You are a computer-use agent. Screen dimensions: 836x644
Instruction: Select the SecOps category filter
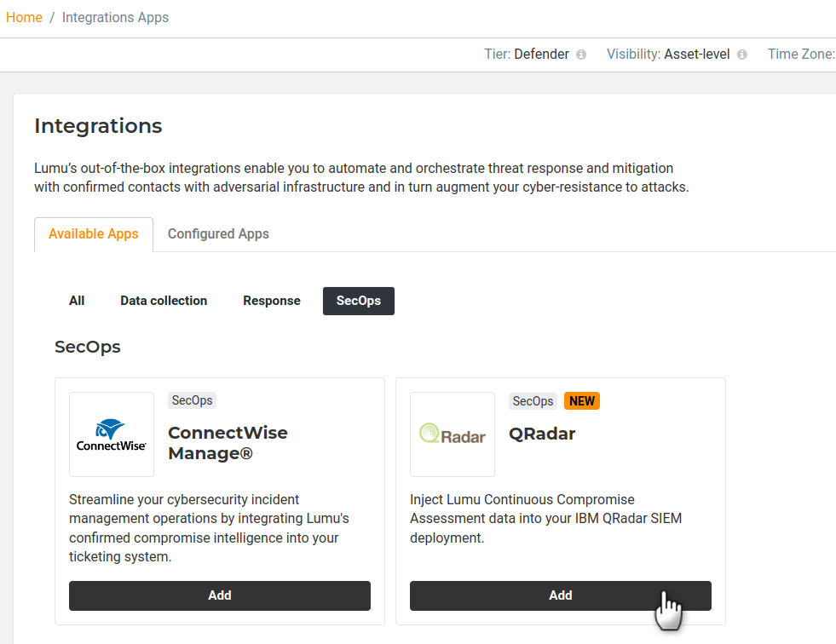coord(359,301)
